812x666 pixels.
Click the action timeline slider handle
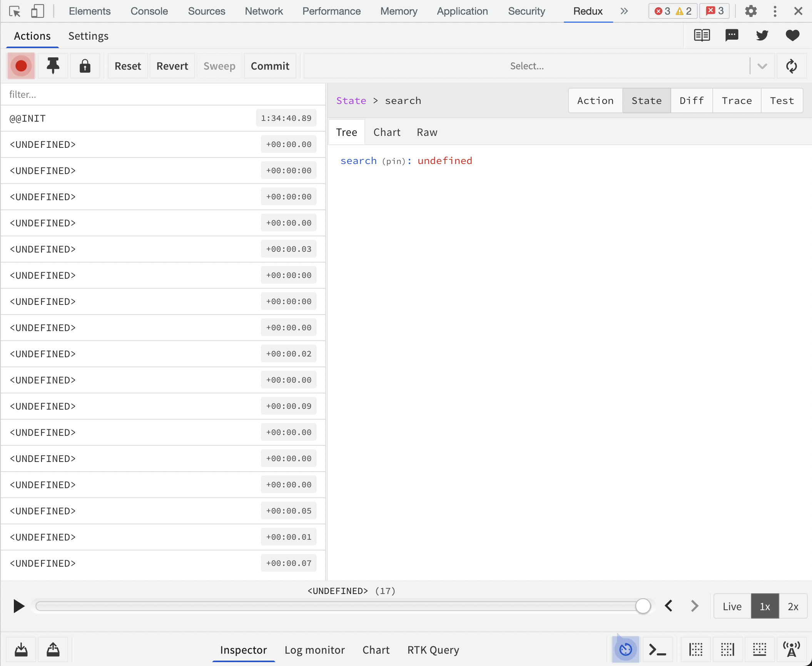pos(643,606)
